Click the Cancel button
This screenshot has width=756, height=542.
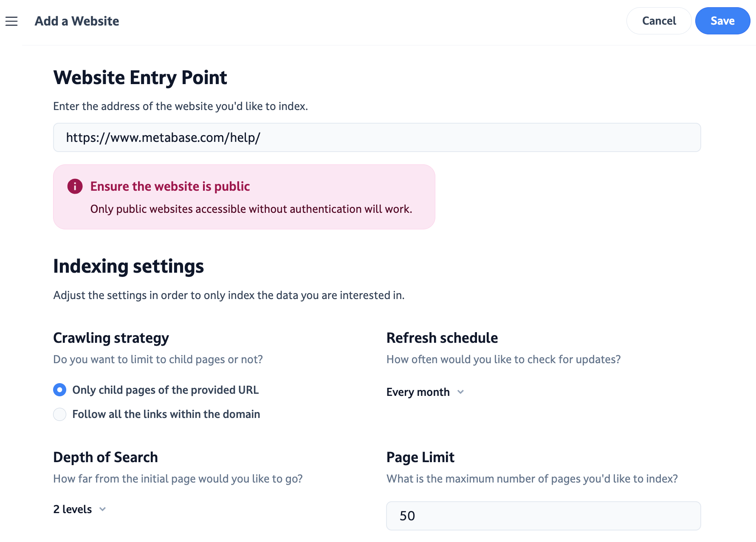pos(658,21)
